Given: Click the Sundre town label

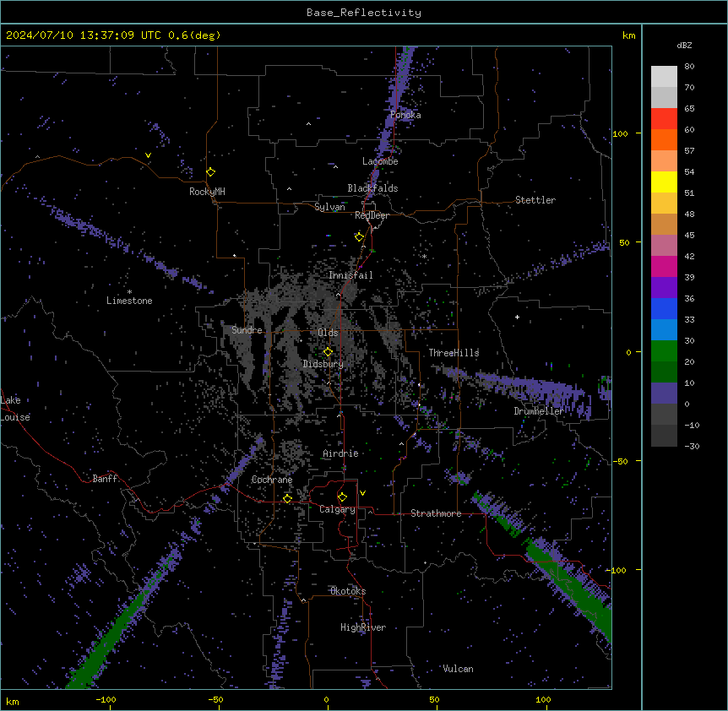Looking at the screenshot, I should 247,330.
